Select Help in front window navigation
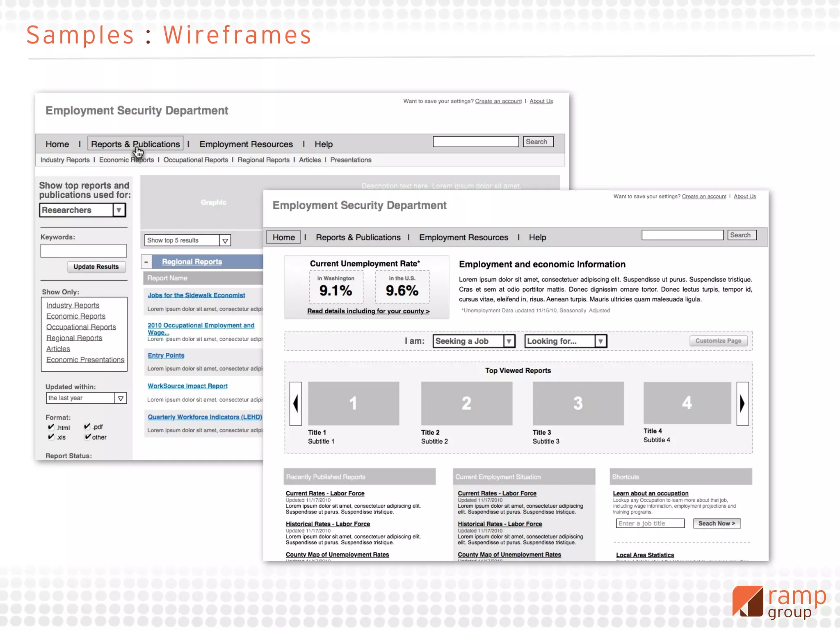Image resolution: width=840 pixels, height=630 pixels. click(x=537, y=237)
